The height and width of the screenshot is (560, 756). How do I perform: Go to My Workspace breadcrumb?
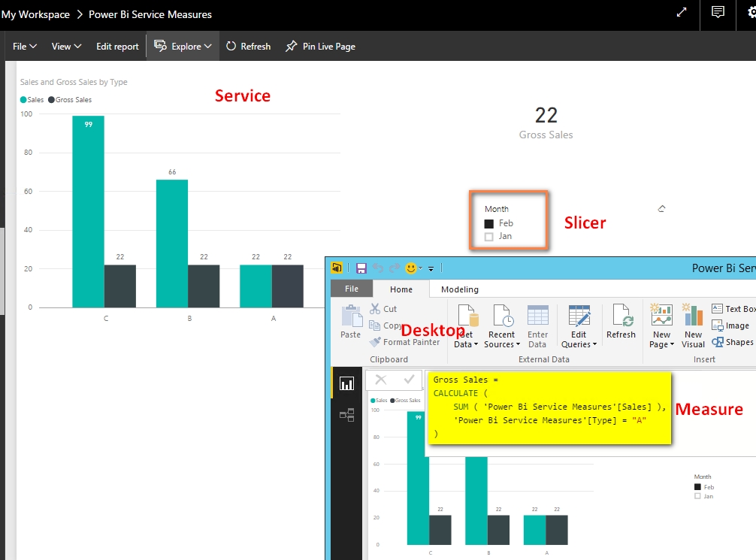pyautogui.click(x=35, y=14)
